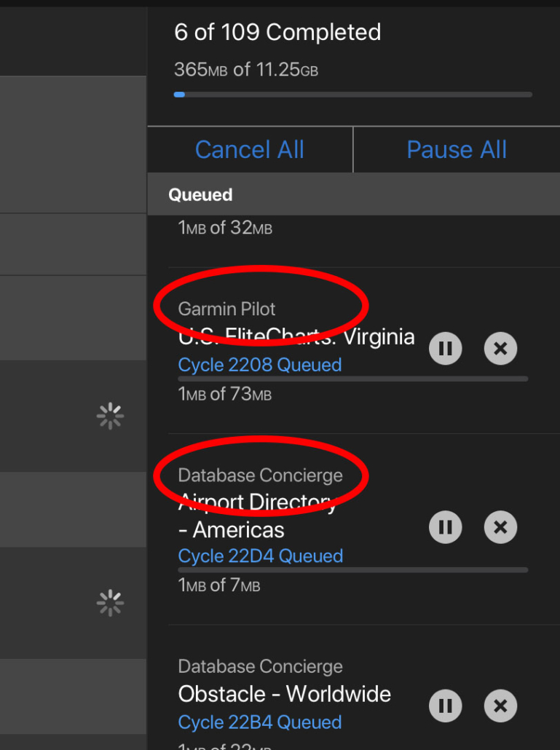Select the Garmin Pilot label above FliteCharts

226,309
